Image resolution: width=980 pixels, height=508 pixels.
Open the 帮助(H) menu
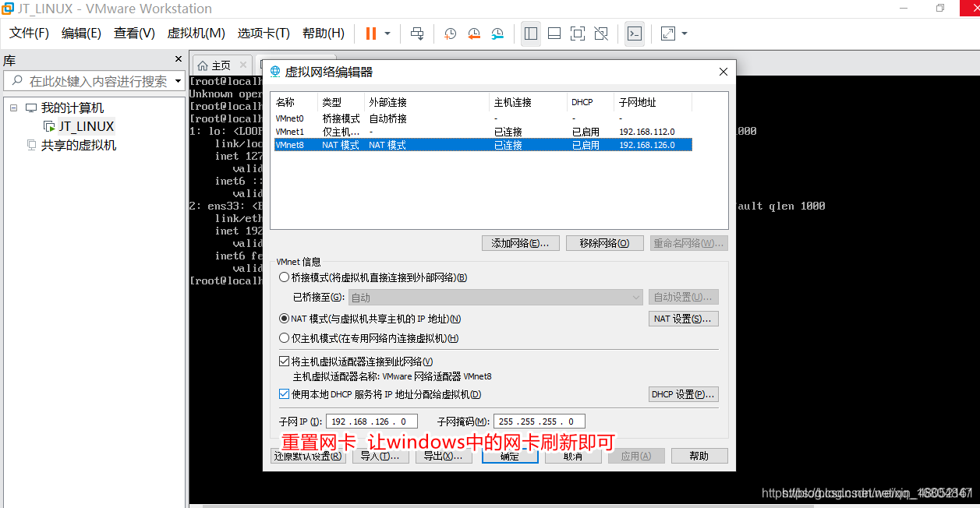click(323, 34)
